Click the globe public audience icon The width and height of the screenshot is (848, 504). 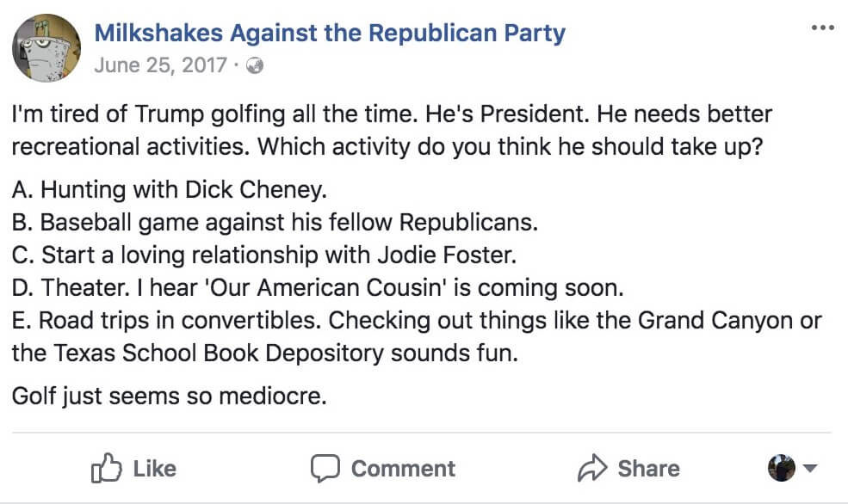255,66
